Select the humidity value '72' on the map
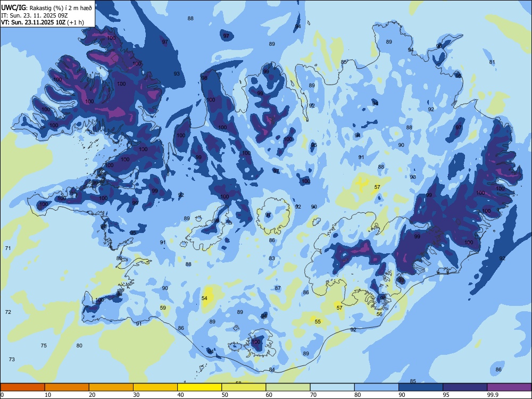 pyautogui.click(x=8, y=312)
